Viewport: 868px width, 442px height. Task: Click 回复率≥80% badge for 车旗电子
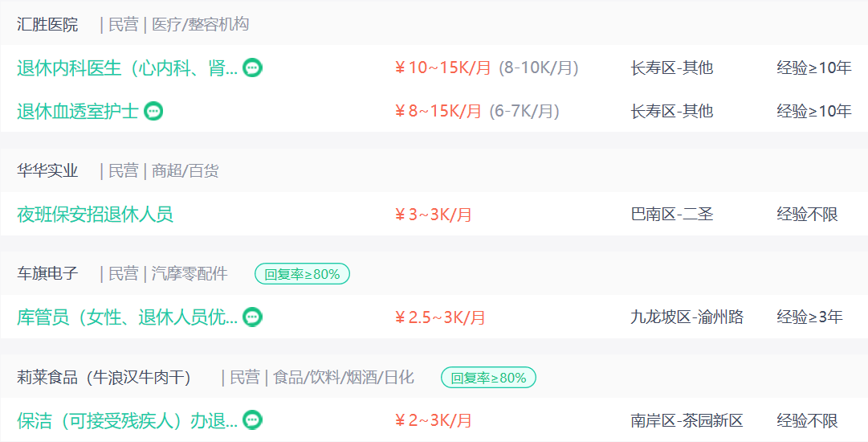(302, 273)
